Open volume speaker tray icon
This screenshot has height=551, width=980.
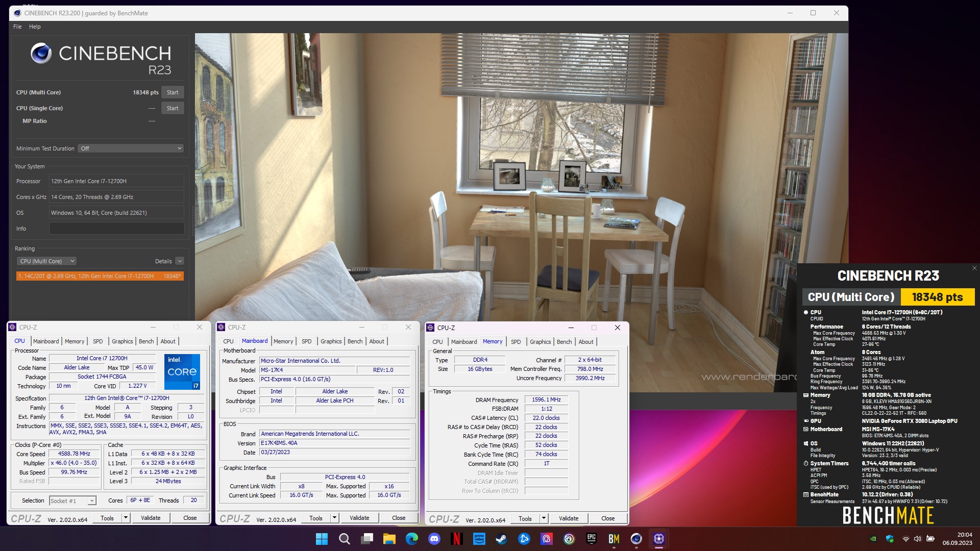tap(918, 539)
